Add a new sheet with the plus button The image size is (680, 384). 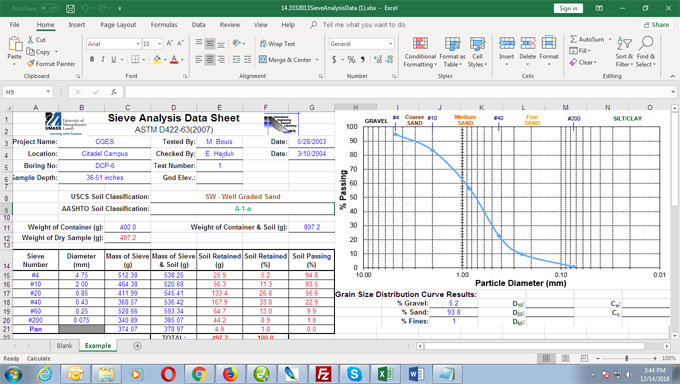137,346
